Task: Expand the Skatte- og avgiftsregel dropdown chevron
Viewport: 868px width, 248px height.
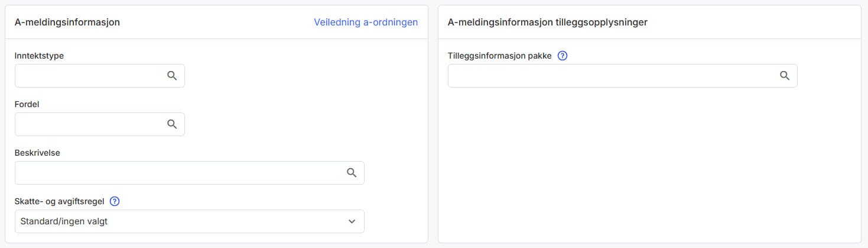Action: point(352,221)
